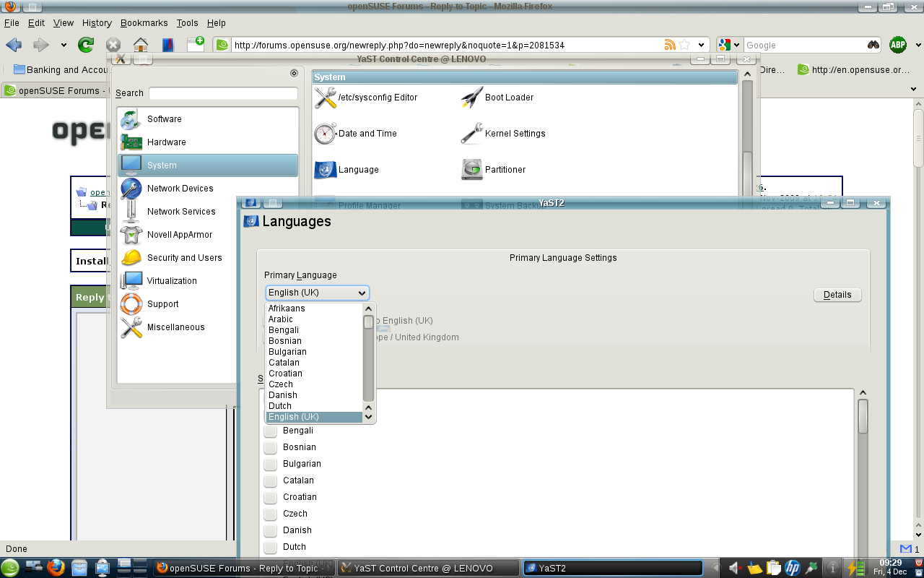Image resolution: width=924 pixels, height=578 pixels.
Task: Open the Firefox Bookmarks menu
Action: [144, 23]
